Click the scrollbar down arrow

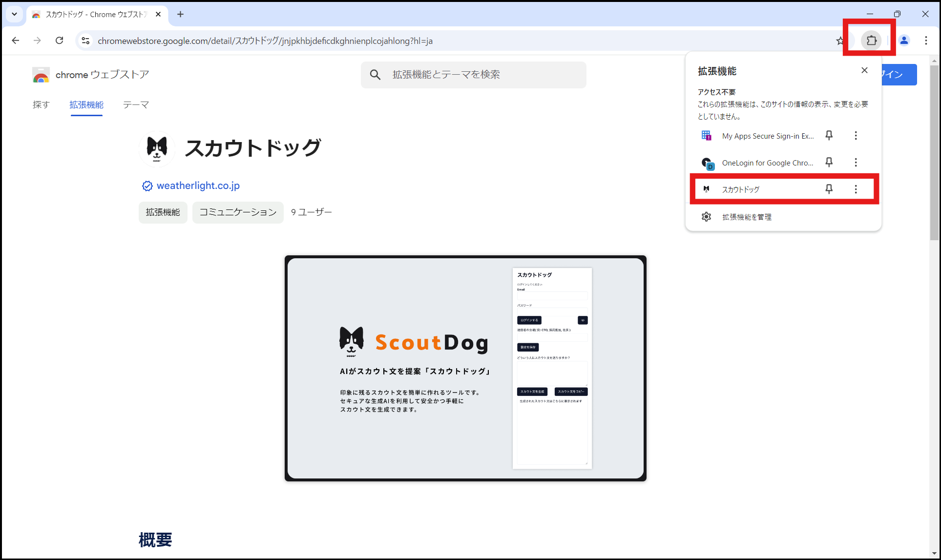click(934, 553)
